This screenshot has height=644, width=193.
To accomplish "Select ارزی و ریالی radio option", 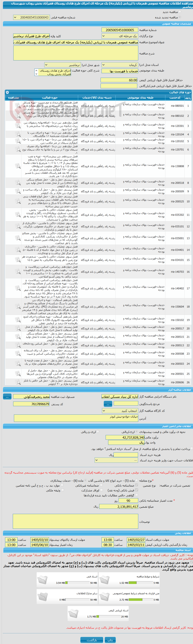I will (98, 432).
